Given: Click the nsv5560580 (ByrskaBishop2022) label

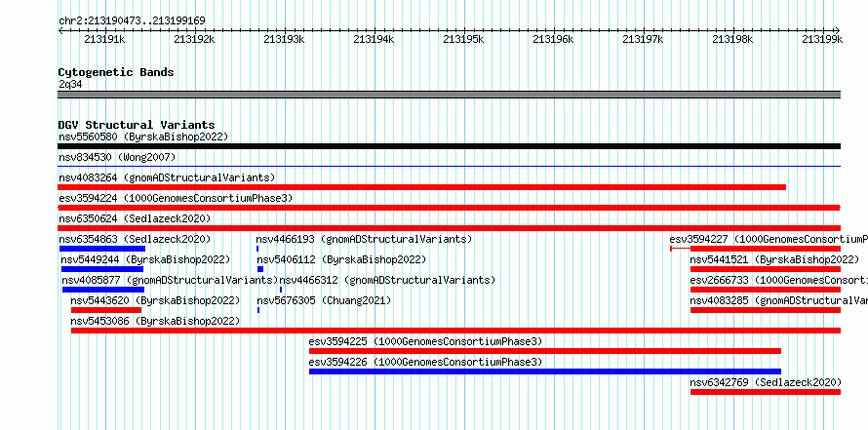Looking at the screenshot, I should click(x=143, y=137).
